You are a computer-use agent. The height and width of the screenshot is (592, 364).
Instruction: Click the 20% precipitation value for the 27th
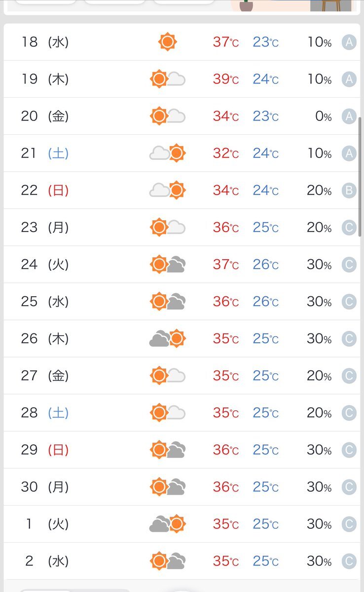click(x=319, y=376)
